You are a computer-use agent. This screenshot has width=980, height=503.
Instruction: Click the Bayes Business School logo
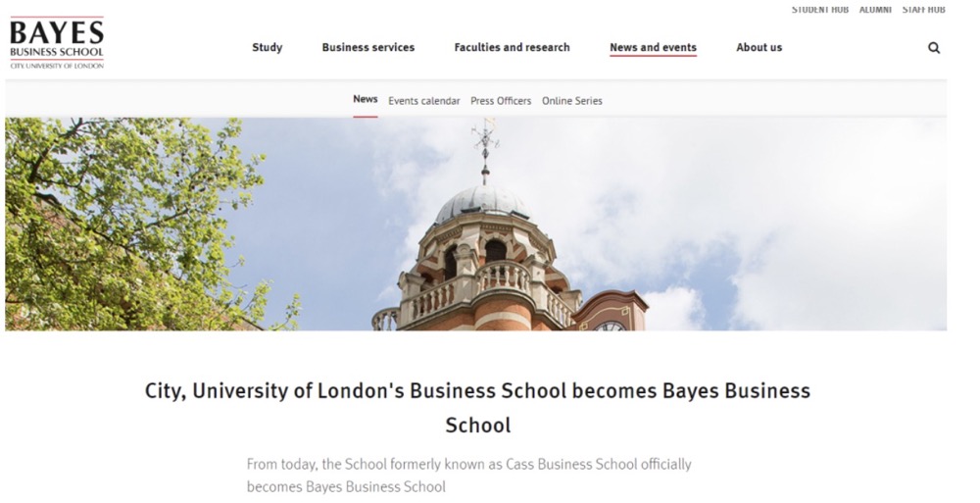(x=57, y=42)
